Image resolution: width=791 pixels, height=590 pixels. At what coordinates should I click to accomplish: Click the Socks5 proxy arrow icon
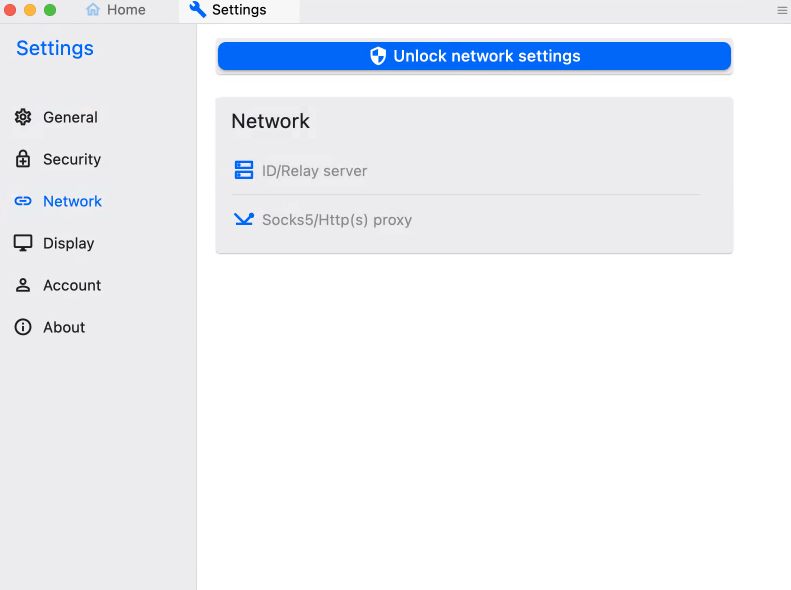(243, 219)
